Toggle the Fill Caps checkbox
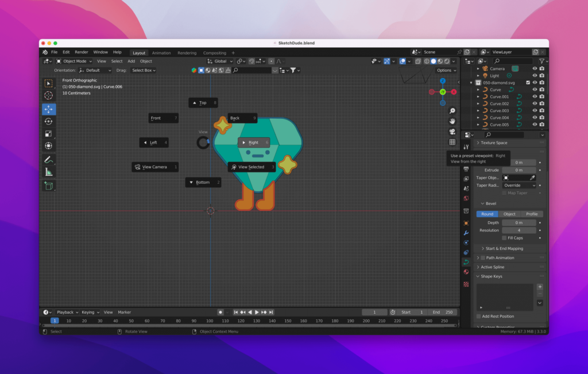The height and width of the screenshot is (374, 588). coord(504,238)
